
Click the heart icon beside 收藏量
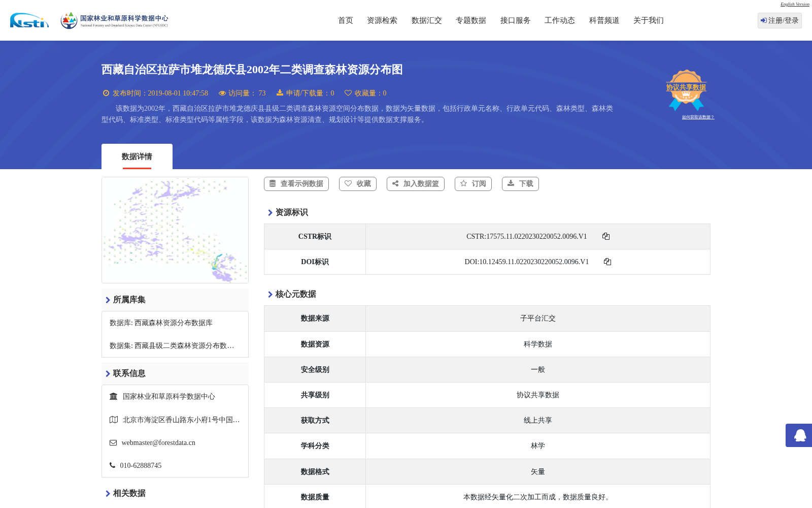point(348,93)
